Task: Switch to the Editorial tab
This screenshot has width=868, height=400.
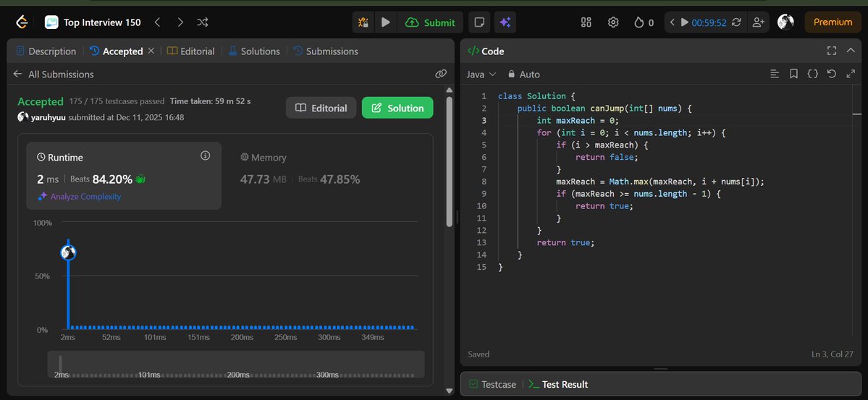Action: pos(190,51)
